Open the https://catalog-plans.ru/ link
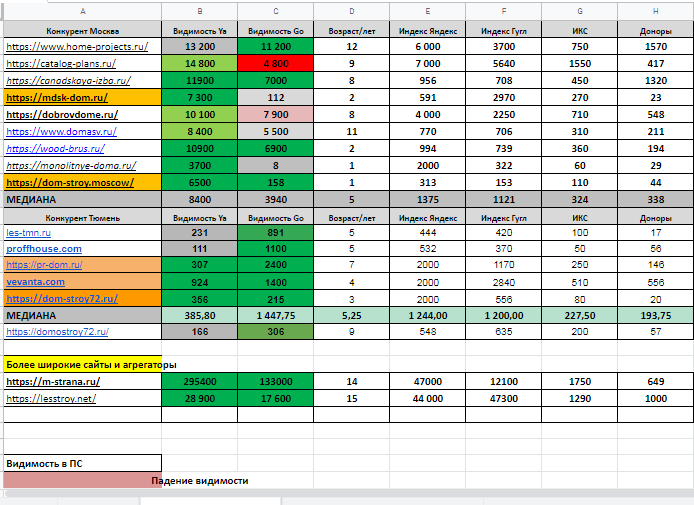The height and width of the screenshot is (505, 694). tap(61, 63)
